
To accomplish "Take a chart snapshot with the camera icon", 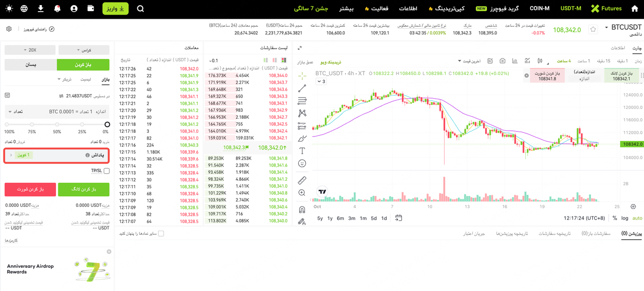I will tap(502, 61).
